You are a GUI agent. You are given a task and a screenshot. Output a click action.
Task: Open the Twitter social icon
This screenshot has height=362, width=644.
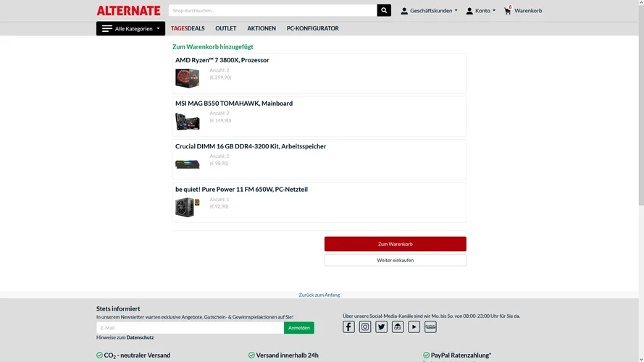tap(381, 327)
